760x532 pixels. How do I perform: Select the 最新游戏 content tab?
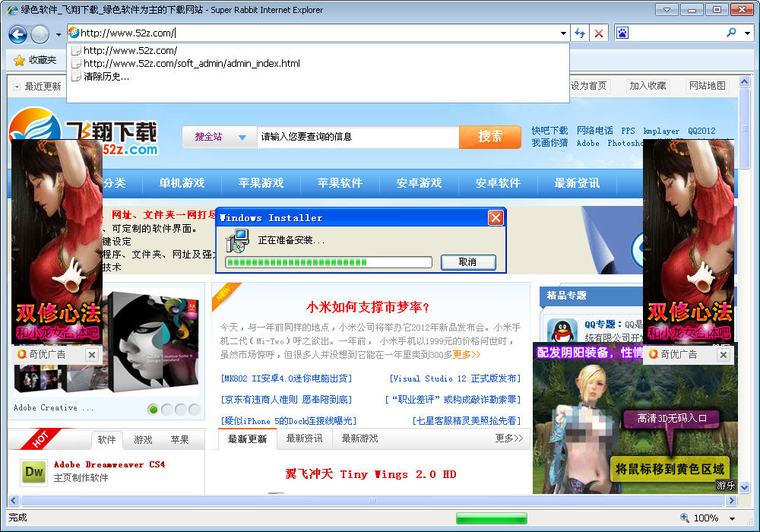point(359,439)
